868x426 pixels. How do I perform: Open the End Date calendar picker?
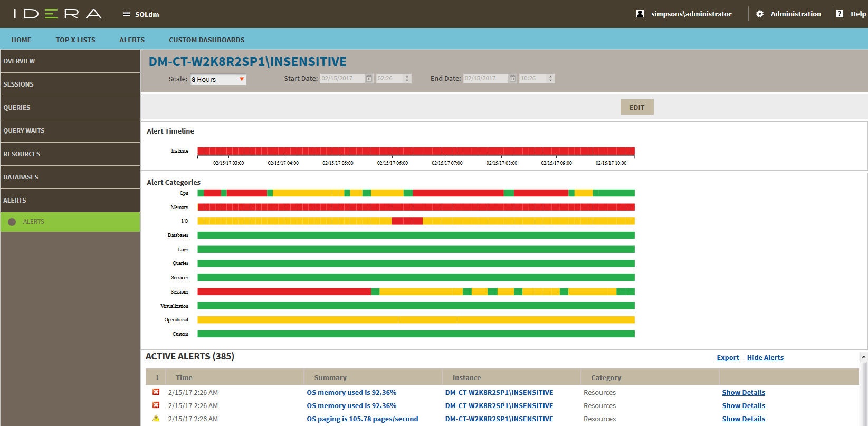pyautogui.click(x=512, y=79)
